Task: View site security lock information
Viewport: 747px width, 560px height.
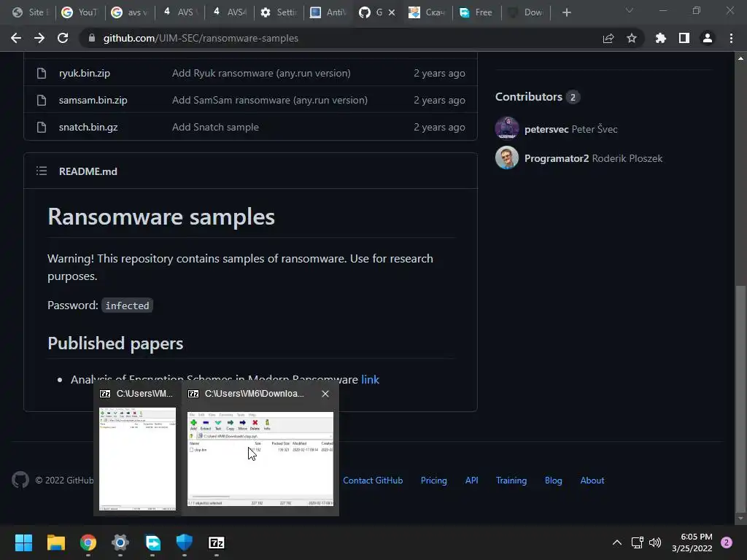Action: coord(92,38)
